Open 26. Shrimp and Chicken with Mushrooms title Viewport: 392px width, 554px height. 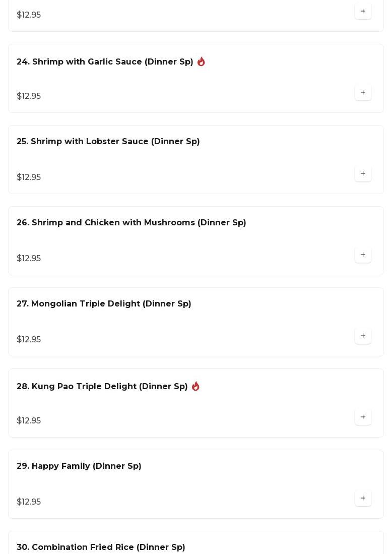[x=131, y=223]
